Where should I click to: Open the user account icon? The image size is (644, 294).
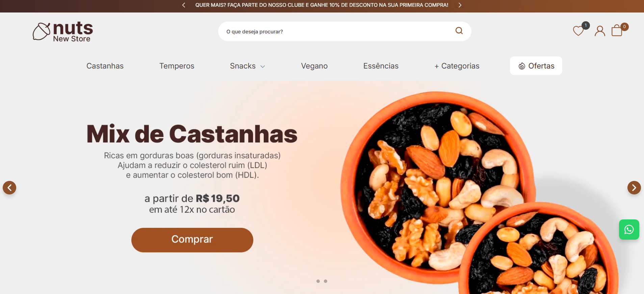600,31
